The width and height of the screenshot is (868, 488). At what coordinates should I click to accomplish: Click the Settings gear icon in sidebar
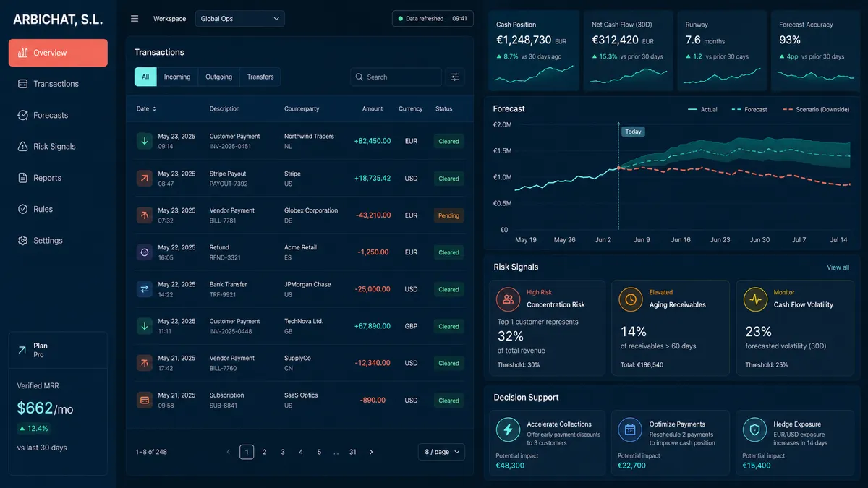tap(22, 241)
